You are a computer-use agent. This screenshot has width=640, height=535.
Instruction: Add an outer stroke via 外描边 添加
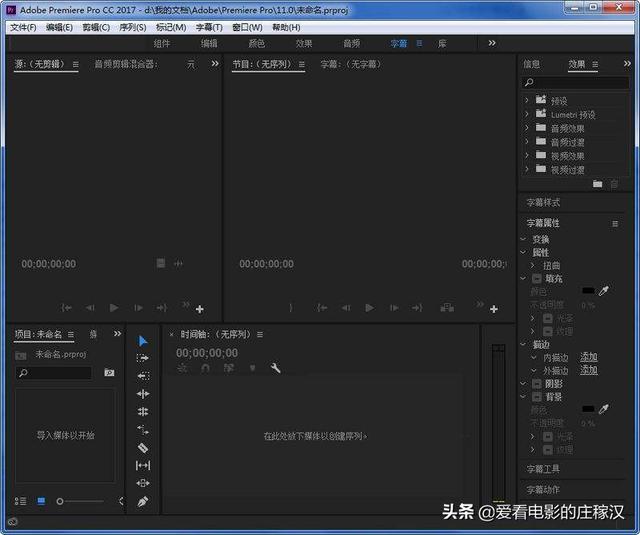[589, 371]
